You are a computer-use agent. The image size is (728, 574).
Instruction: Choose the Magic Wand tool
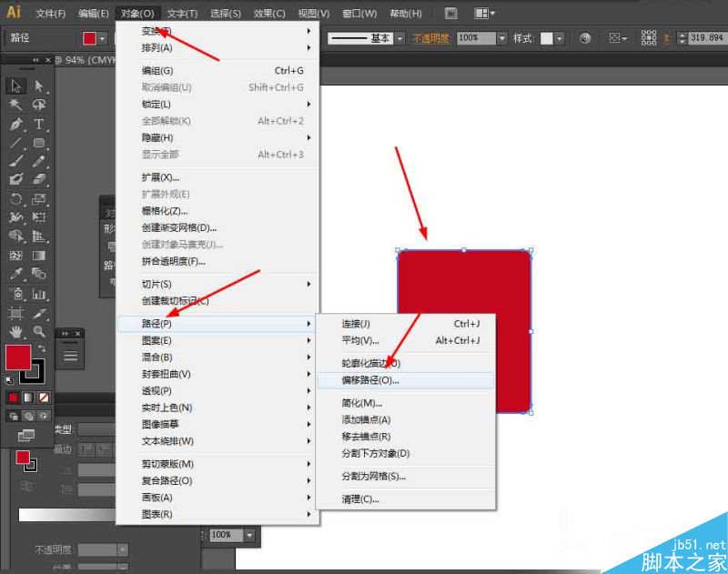point(13,106)
